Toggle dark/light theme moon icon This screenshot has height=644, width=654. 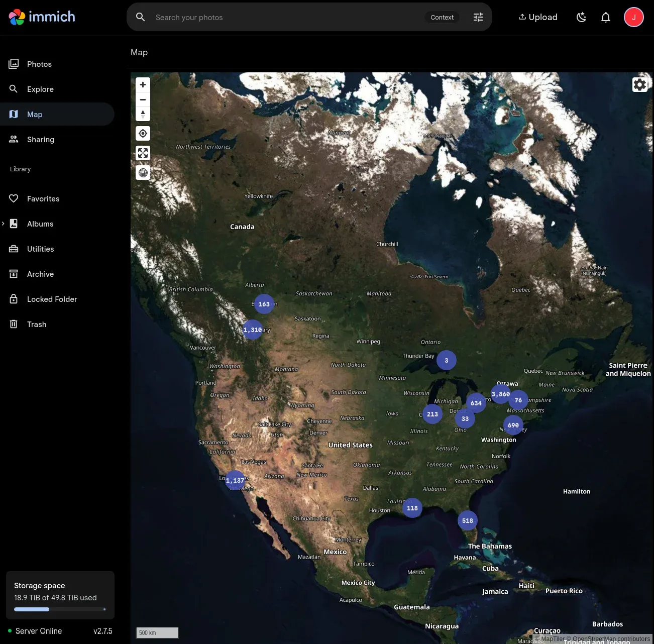(582, 17)
